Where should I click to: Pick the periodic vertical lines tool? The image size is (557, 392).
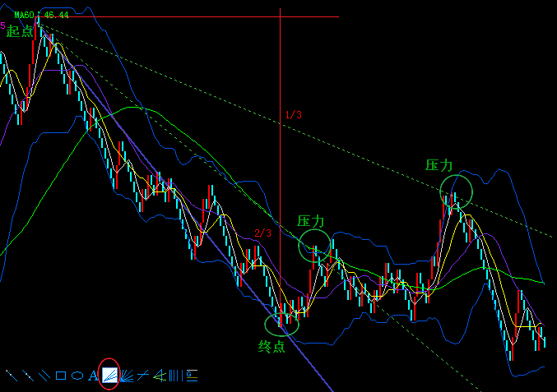[175, 376]
